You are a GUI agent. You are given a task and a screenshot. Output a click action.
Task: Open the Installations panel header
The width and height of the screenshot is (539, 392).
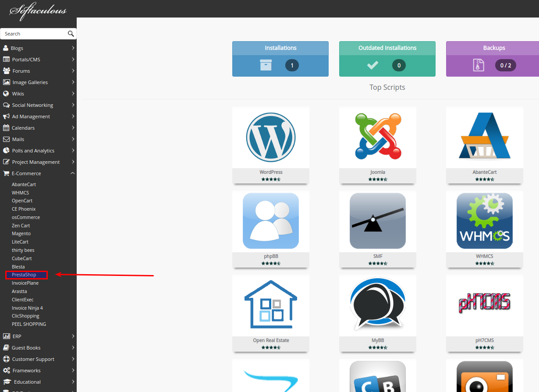[280, 48]
